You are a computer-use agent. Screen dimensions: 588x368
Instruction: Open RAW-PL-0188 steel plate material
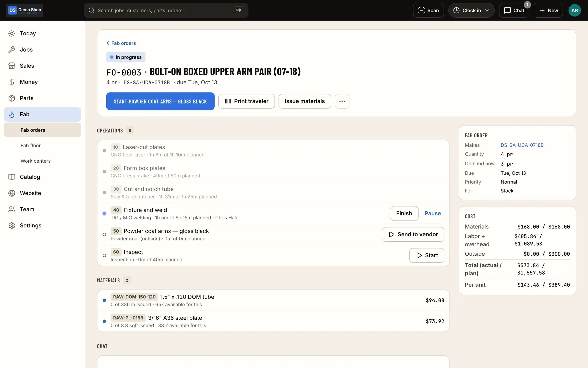[x=273, y=321]
